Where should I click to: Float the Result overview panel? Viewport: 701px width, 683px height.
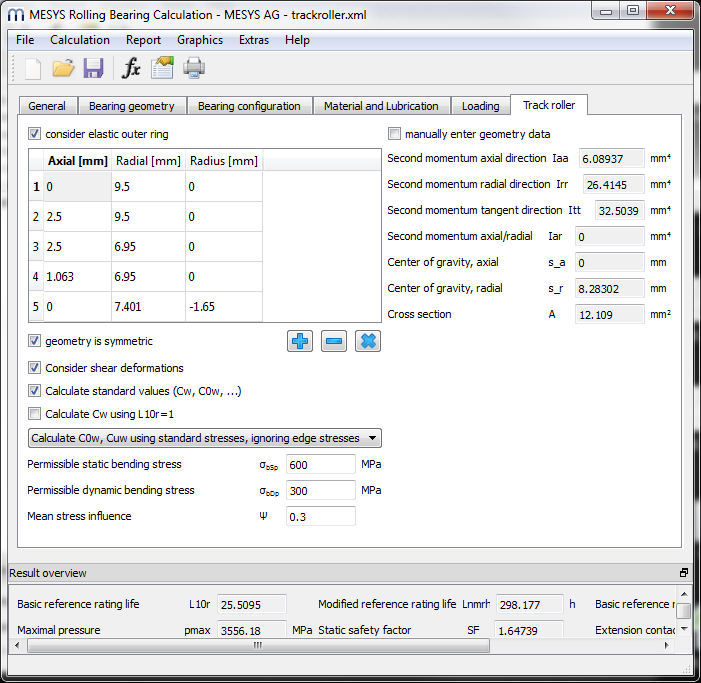point(684,573)
